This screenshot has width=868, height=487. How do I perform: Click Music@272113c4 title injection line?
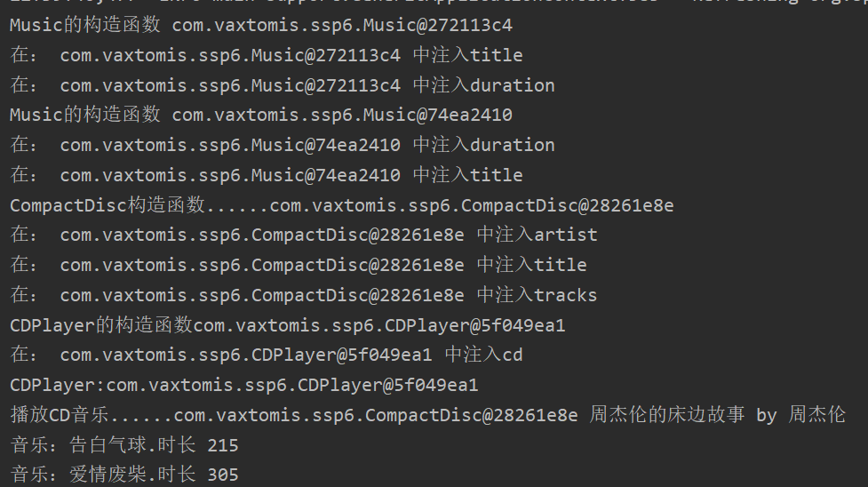[267, 55]
